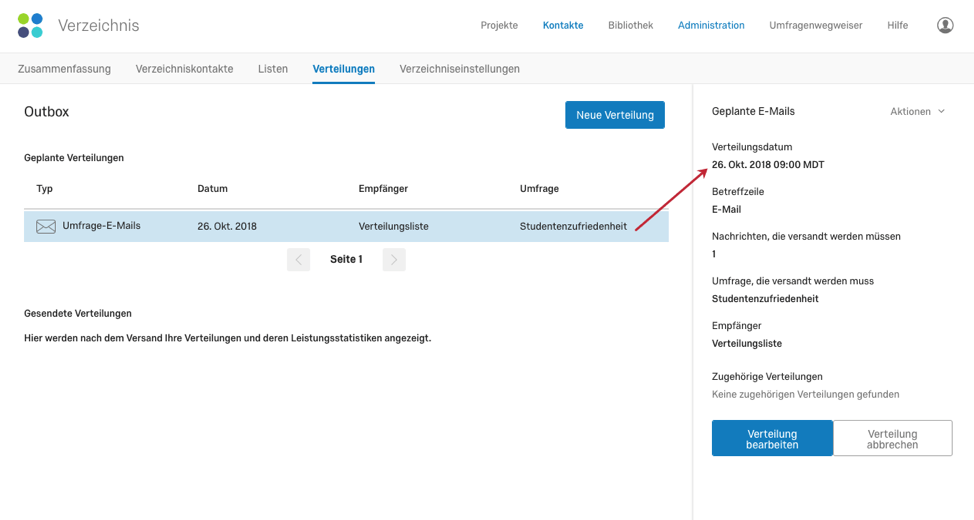
Task: Go to previous page arrow
Action: coord(298,259)
